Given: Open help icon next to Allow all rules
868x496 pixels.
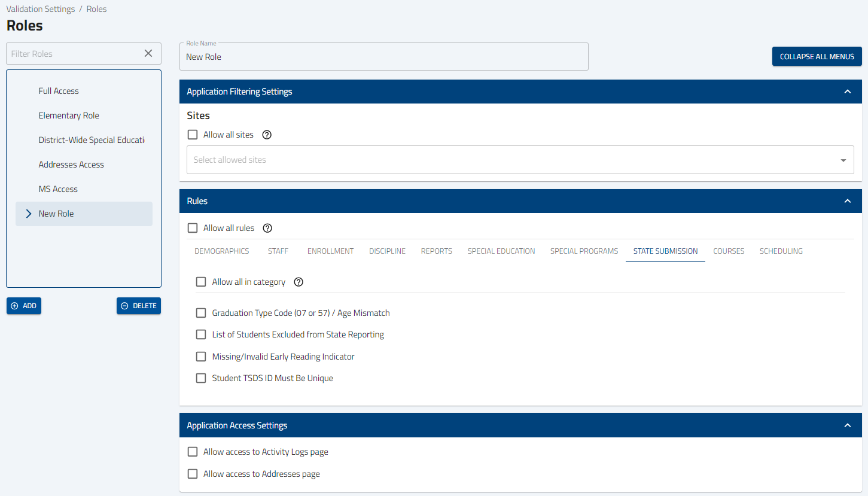Looking at the screenshot, I should pyautogui.click(x=268, y=228).
